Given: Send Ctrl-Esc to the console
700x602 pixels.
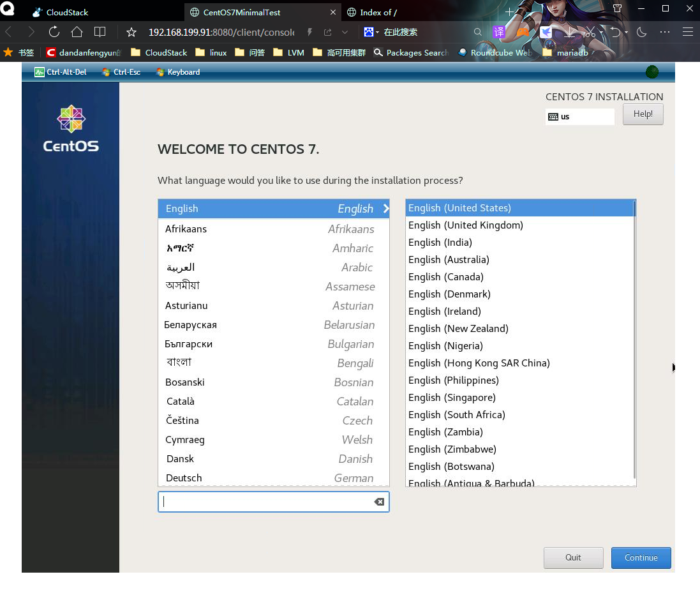Looking at the screenshot, I should point(121,72).
